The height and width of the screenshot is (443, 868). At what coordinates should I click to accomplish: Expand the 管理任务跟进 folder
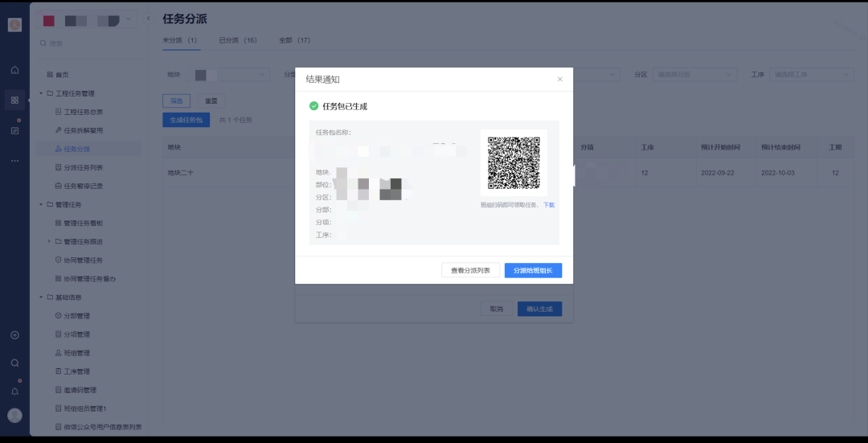tap(49, 241)
